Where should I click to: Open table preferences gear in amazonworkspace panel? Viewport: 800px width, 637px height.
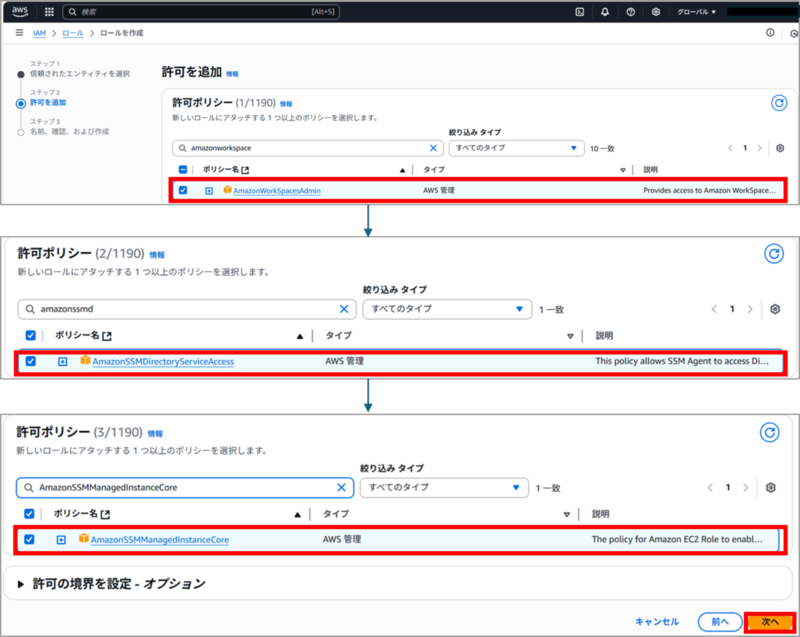780,148
